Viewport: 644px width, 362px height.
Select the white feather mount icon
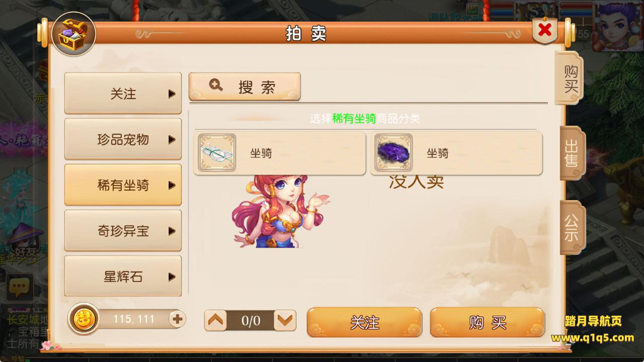coord(217,153)
